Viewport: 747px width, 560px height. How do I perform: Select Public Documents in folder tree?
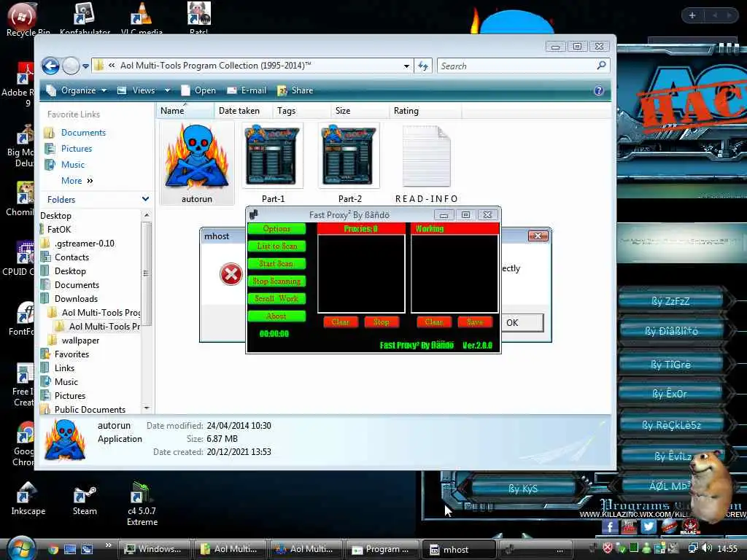[x=90, y=410]
